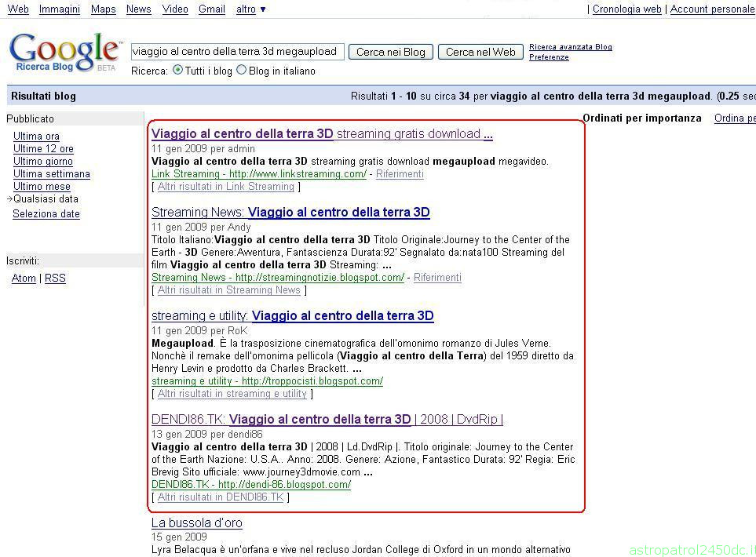Screen dimensions: 756x557
Task: Filter results by 'Ultima settimana'
Action: pos(52,174)
